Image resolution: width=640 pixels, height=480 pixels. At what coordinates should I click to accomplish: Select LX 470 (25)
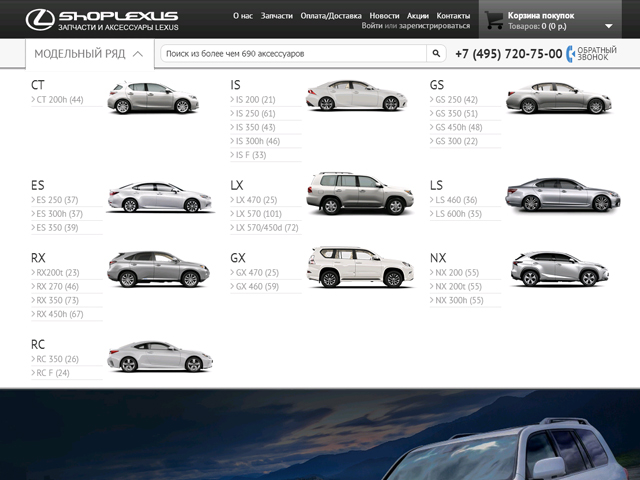(256, 200)
